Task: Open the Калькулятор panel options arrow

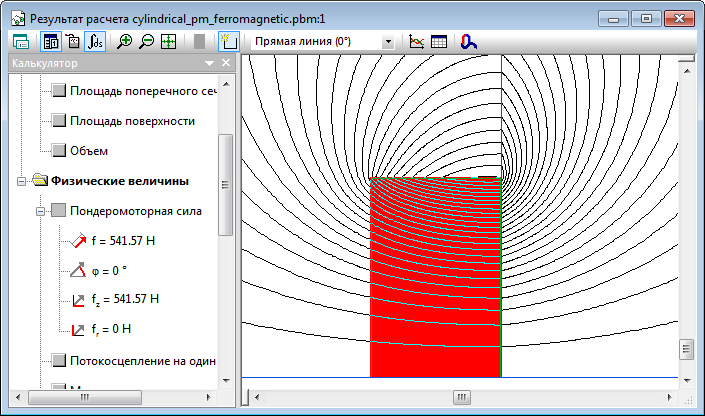Action: pos(209,64)
